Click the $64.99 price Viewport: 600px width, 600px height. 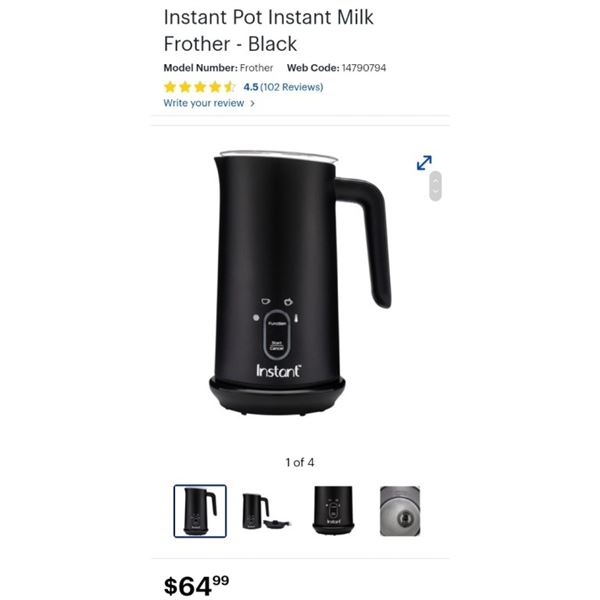coord(196,585)
